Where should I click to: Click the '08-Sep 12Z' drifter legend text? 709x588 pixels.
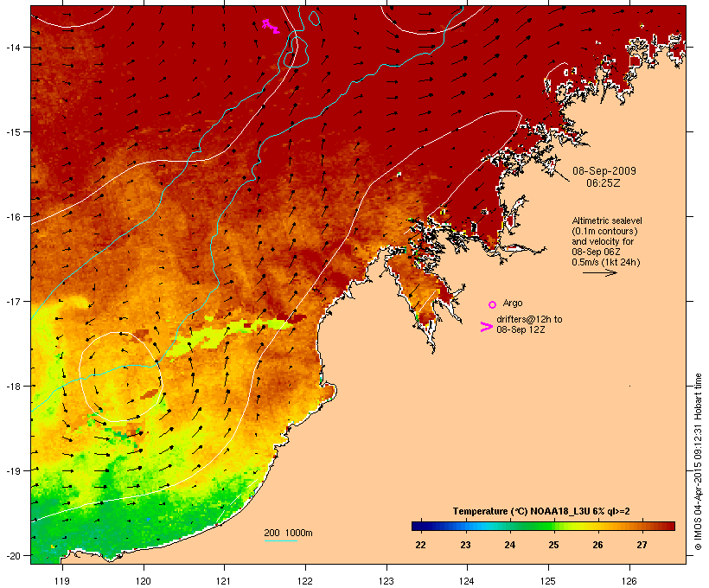pyautogui.click(x=521, y=329)
